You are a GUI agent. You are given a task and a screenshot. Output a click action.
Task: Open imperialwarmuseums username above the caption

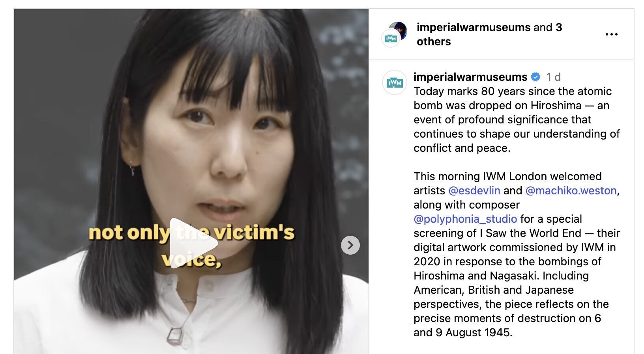(470, 77)
